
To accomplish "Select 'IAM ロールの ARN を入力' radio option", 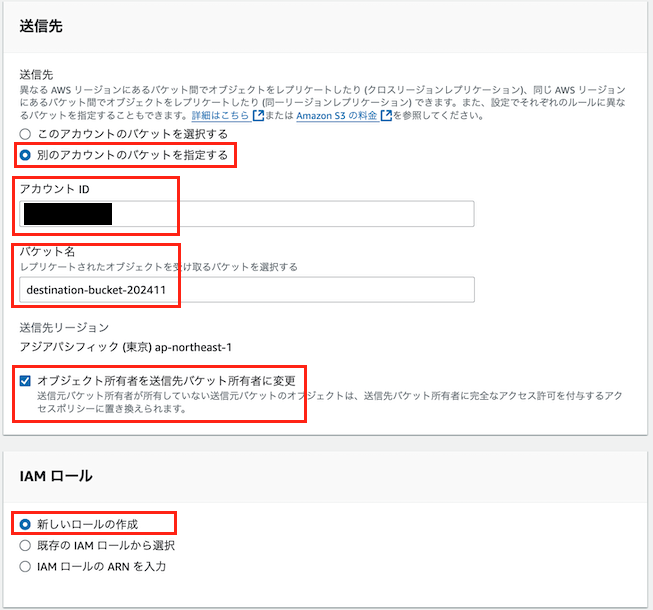I will point(25,566).
